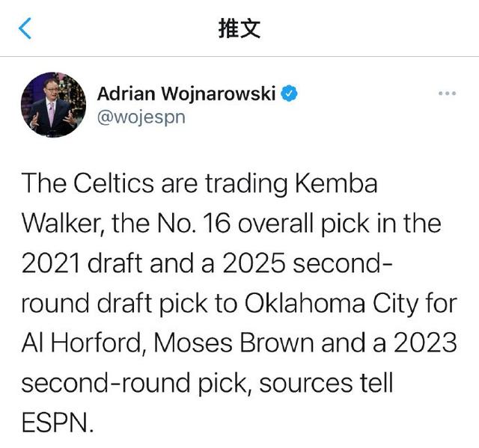
Task: Open the three-dot more options menu
Action: (448, 93)
